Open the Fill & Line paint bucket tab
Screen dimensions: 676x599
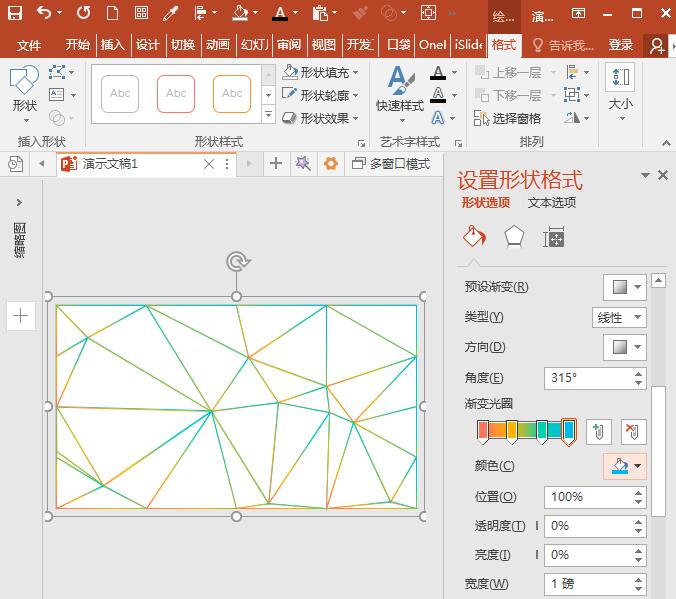point(473,236)
